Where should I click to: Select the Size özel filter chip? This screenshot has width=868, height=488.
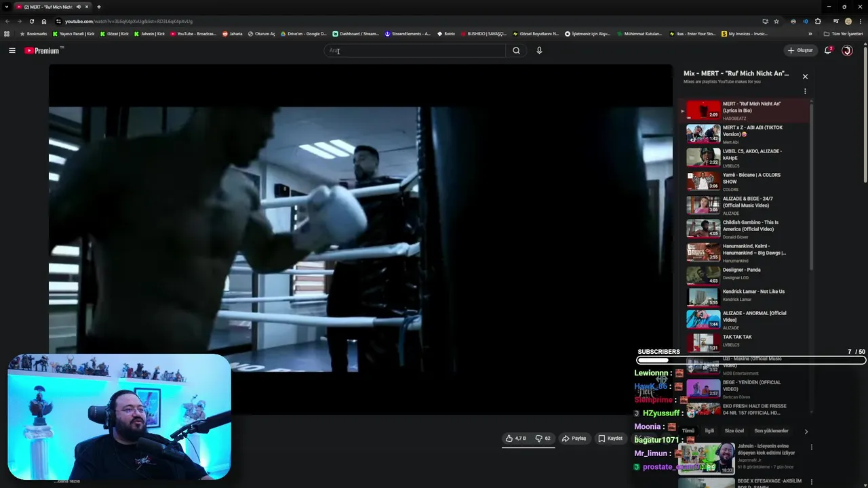(x=734, y=431)
